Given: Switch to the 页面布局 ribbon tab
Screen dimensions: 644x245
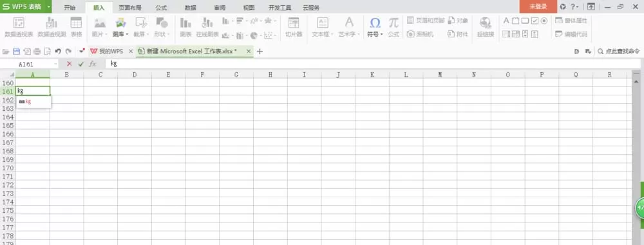Looking at the screenshot, I should pyautogui.click(x=130, y=8).
